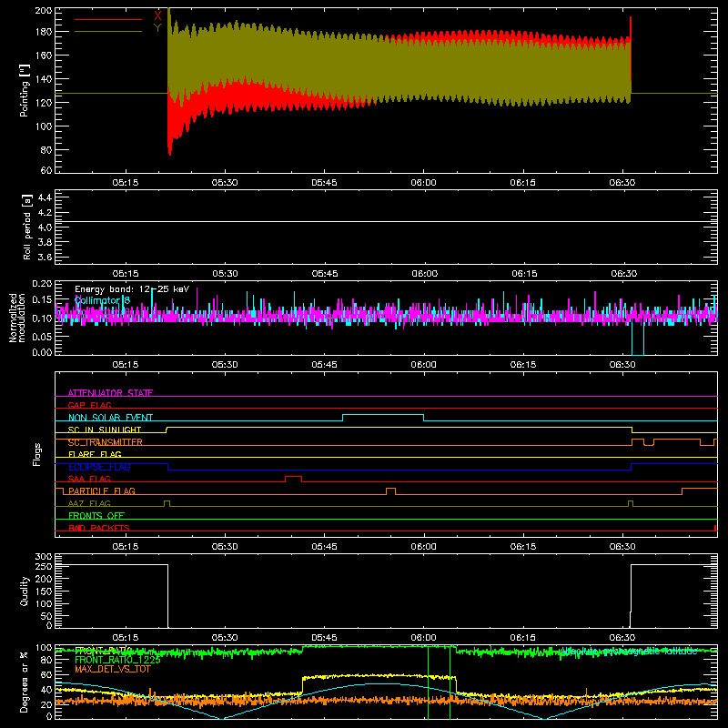Click the 3.6 tick on Roll period axis
Screen dimensions: 728x728
point(45,257)
